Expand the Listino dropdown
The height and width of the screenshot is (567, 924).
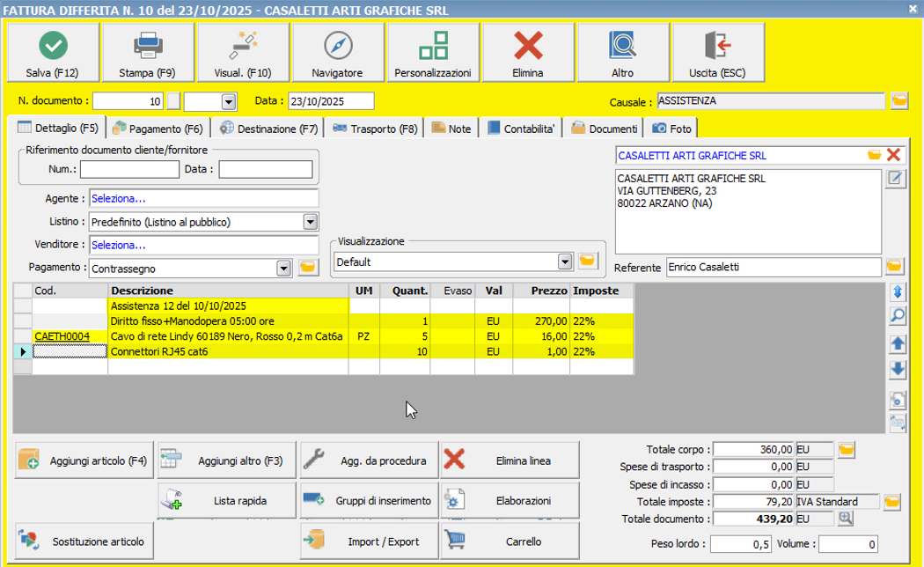click(x=310, y=222)
